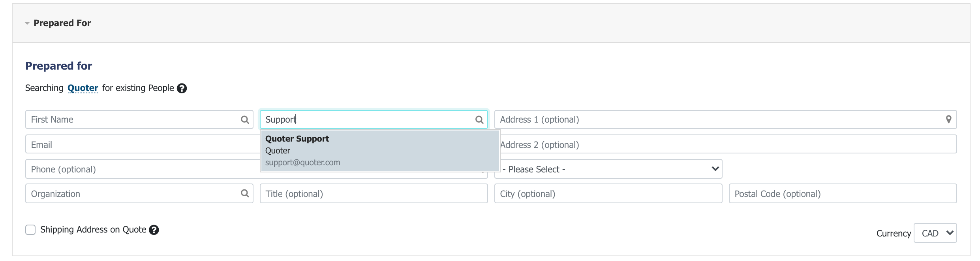
Task: Click search icon in First Name field
Action: click(245, 119)
